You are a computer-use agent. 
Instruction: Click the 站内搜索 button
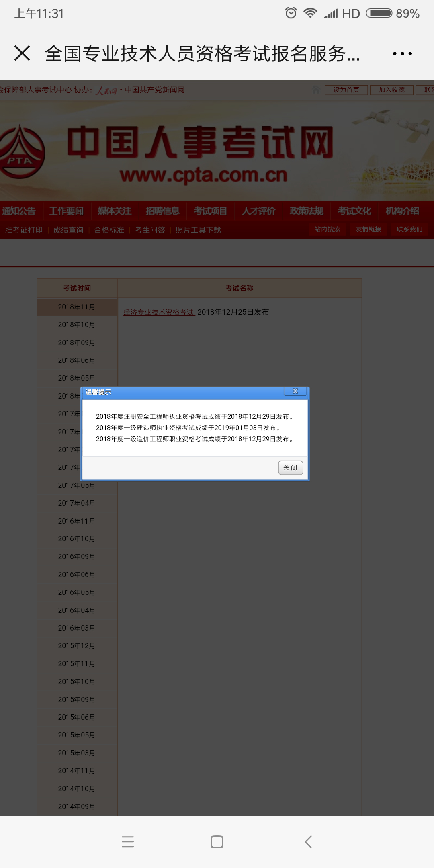point(328,229)
